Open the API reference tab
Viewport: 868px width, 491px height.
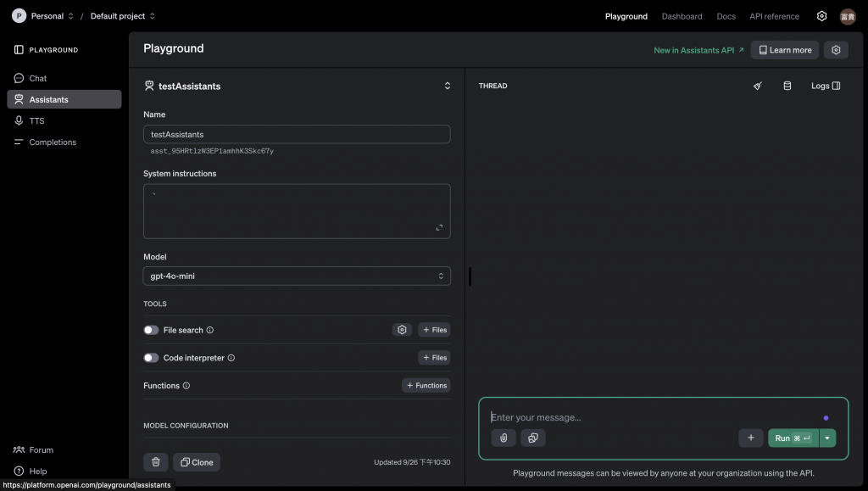click(x=774, y=16)
